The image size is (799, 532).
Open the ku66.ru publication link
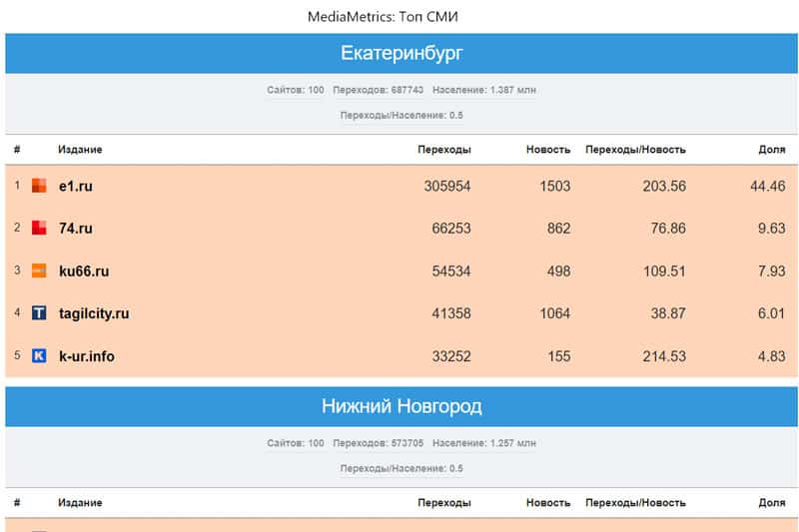click(84, 271)
